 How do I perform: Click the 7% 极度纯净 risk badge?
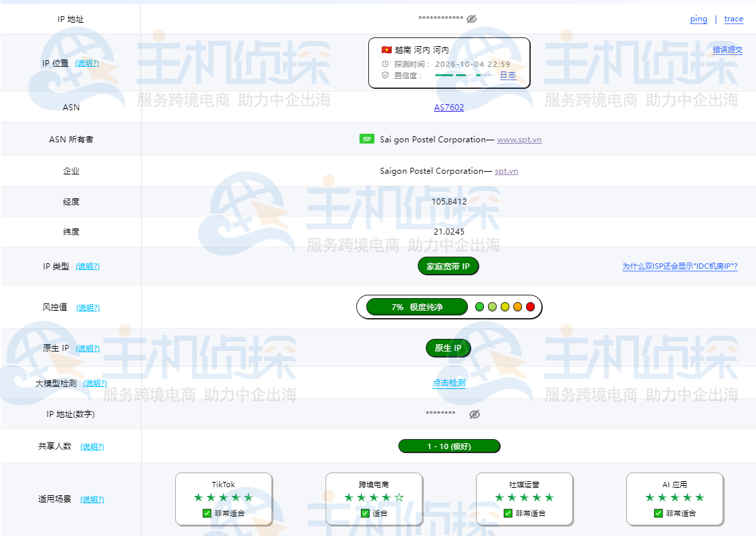417,307
